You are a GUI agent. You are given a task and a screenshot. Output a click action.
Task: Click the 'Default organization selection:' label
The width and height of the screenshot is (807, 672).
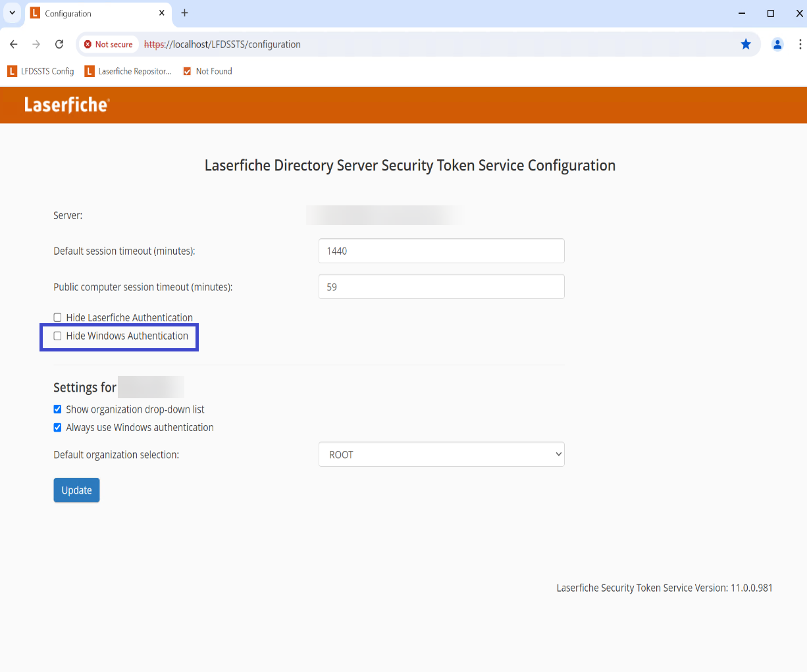[116, 455]
